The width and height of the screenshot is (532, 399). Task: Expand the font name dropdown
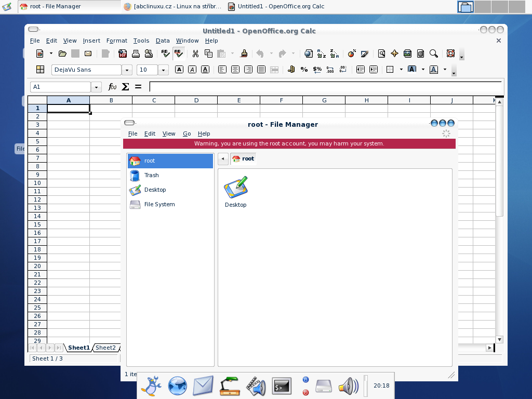coord(127,70)
